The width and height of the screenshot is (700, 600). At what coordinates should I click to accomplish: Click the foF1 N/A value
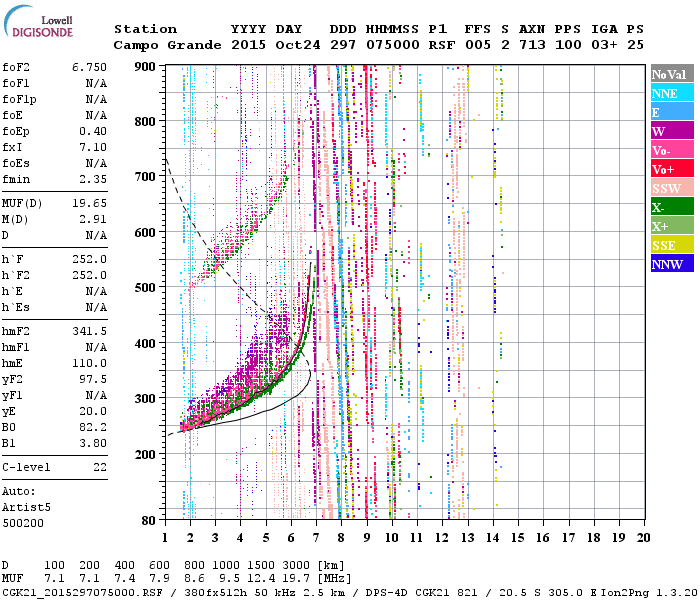pyautogui.click(x=96, y=83)
